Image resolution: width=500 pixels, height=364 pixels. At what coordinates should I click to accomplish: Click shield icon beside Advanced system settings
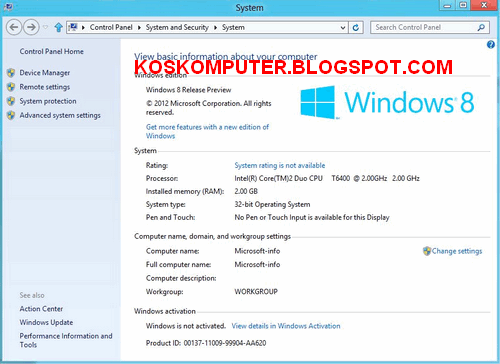click(11, 115)
